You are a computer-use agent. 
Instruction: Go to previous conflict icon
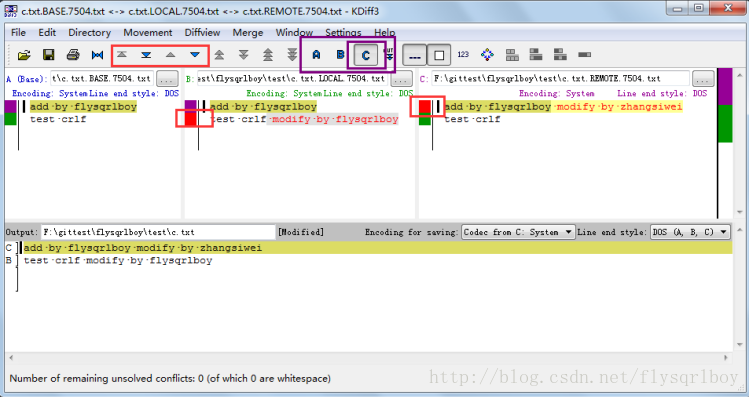(219, 55)
